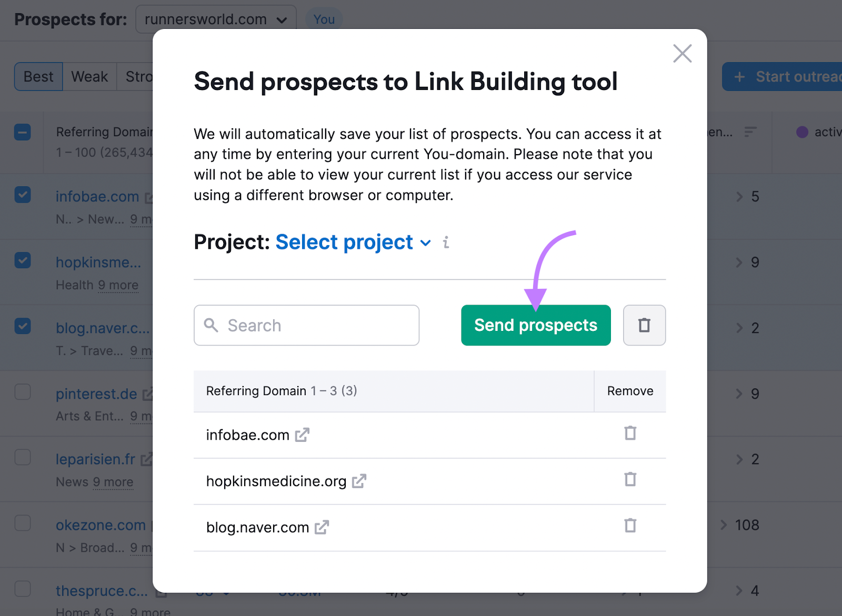The height and width of the screenshot is (616, 842).
Task: Close the Send prospects modal
Action: coord(682,53)
